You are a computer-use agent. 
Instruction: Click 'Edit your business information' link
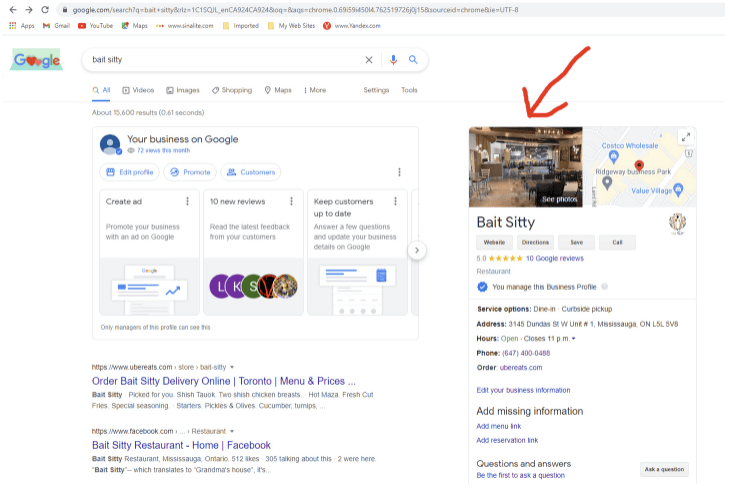pyautogui.click(x=523, y=390)
